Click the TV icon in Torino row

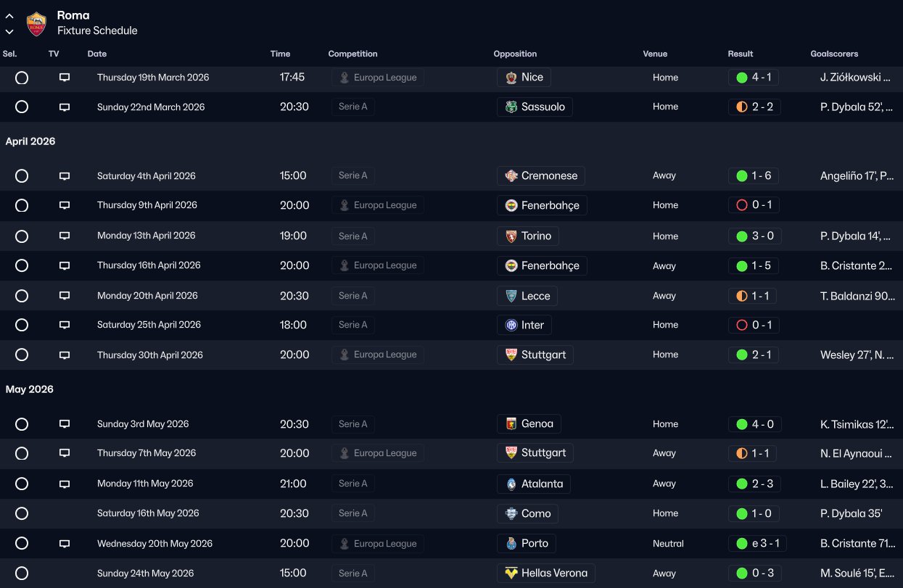pyautogui.click(x=65, y=236)
